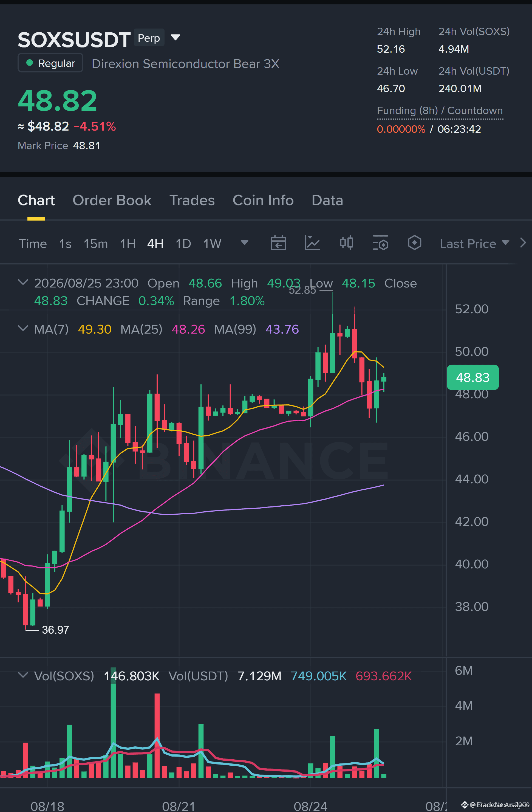Tap the red 693.662K volume MA value

(384, 676)
